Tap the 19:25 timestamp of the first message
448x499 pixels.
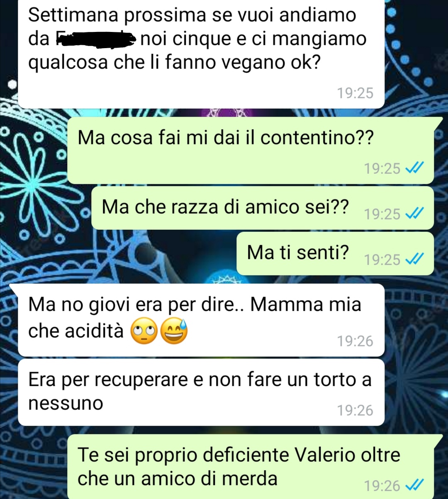pos(355,93)
